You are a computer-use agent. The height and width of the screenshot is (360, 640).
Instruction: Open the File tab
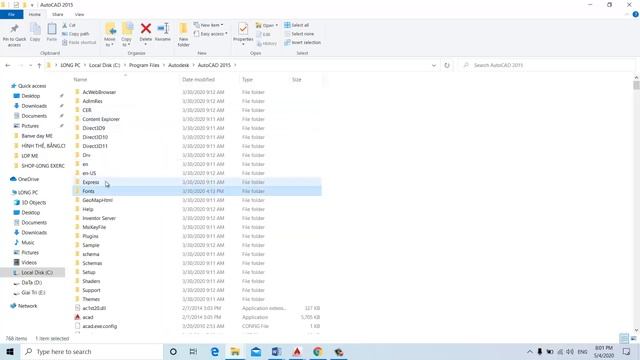tap(11, 14)
